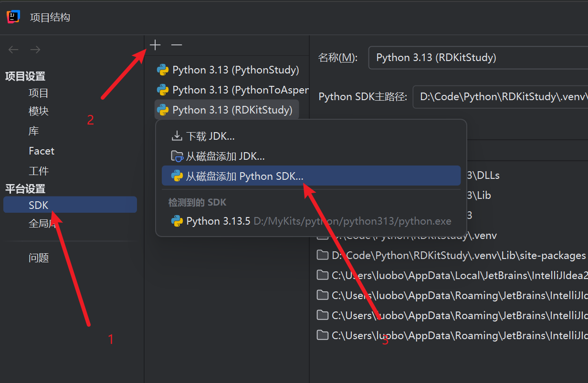588x383 pixels.
Task: Select 下载 JDK... menu entry
Action: (x=311, y=136)
